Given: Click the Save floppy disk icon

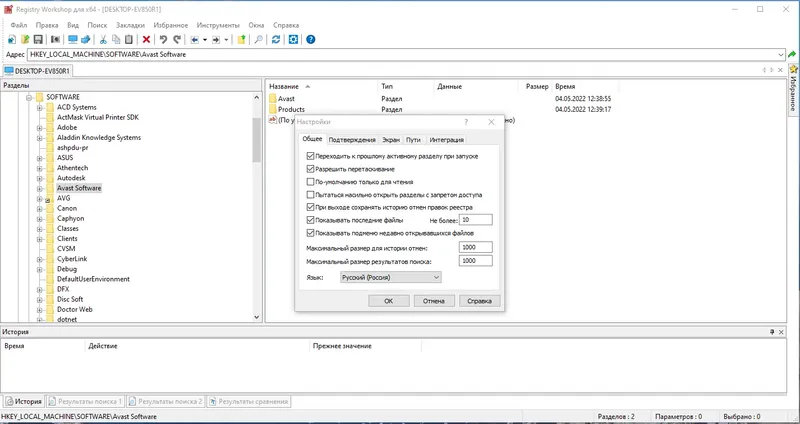Looking at the screenshot, I should pos(38,39).
